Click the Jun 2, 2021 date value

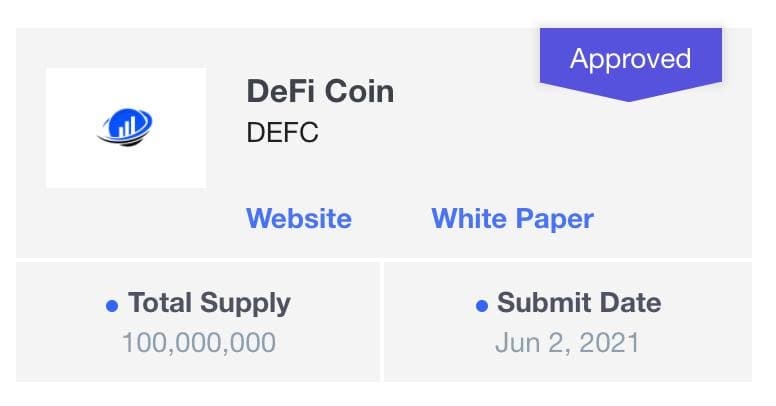(567, 343)
